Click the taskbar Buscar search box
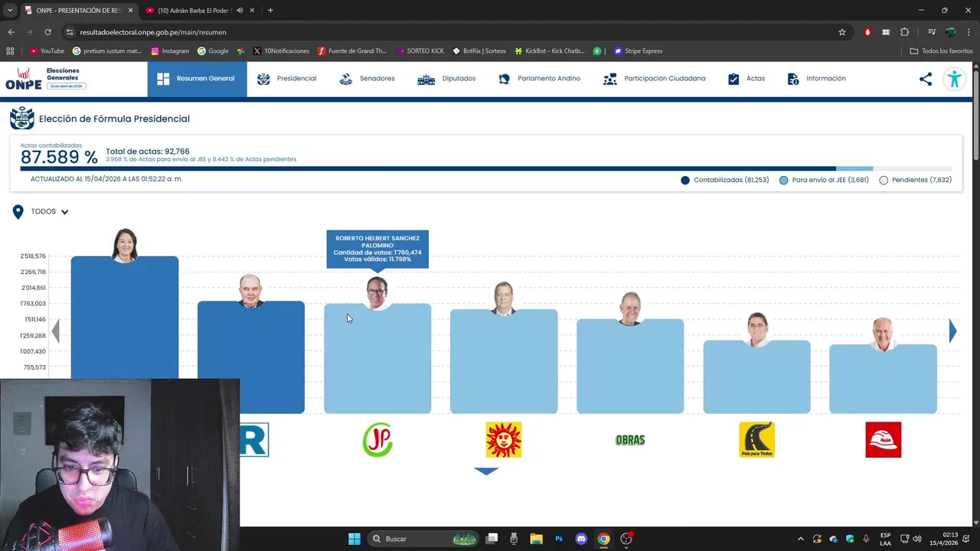 click(423, 539)
